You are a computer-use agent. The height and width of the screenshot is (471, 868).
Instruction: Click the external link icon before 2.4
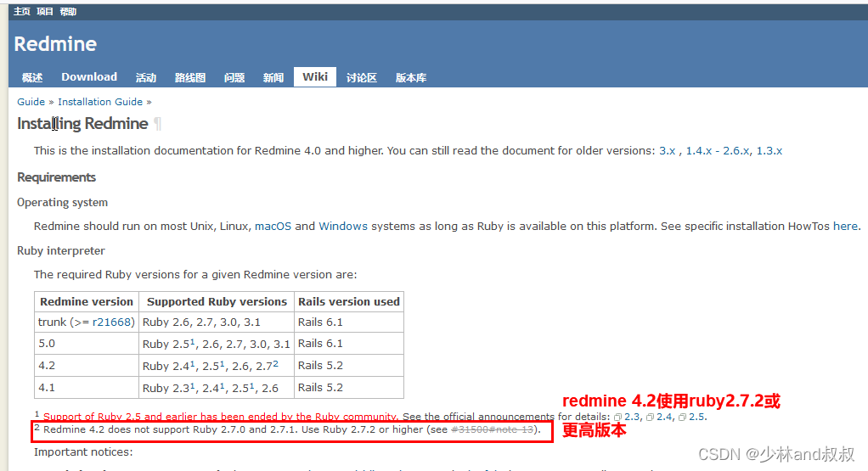tap(650, 418)
